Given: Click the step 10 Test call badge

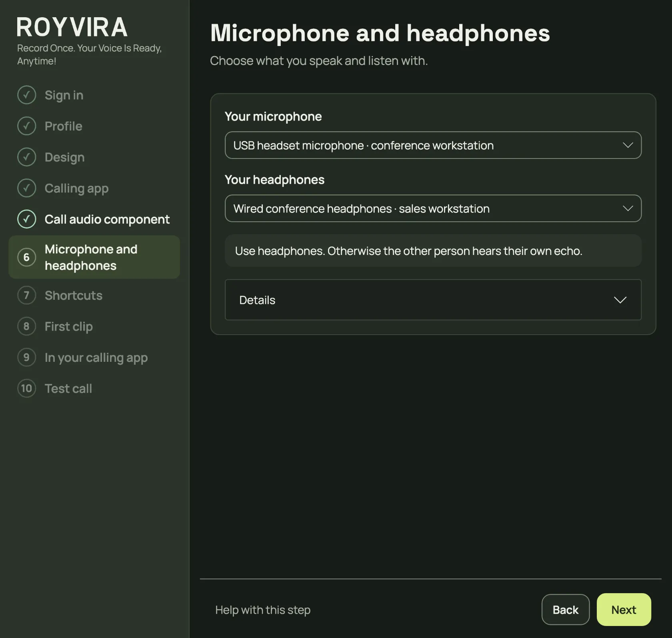Looking at the screenshot, I should click(x=26, y=388).
